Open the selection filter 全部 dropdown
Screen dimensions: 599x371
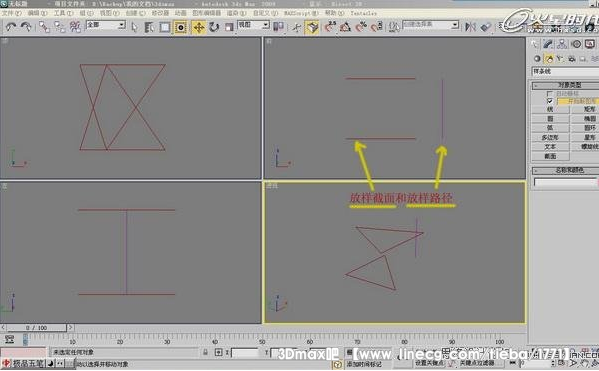(106, 25)
